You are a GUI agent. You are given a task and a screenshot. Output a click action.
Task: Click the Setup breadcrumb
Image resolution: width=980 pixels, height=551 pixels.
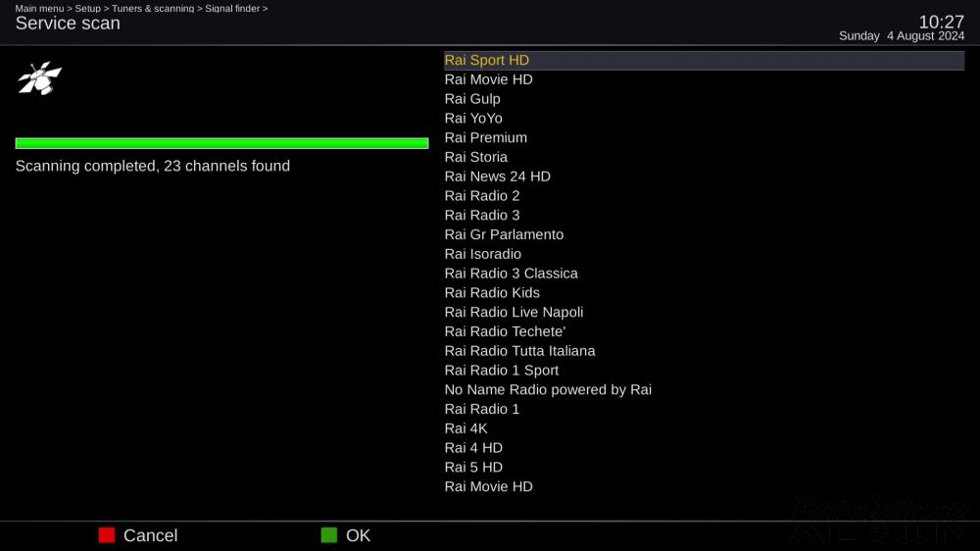[87, 8]
